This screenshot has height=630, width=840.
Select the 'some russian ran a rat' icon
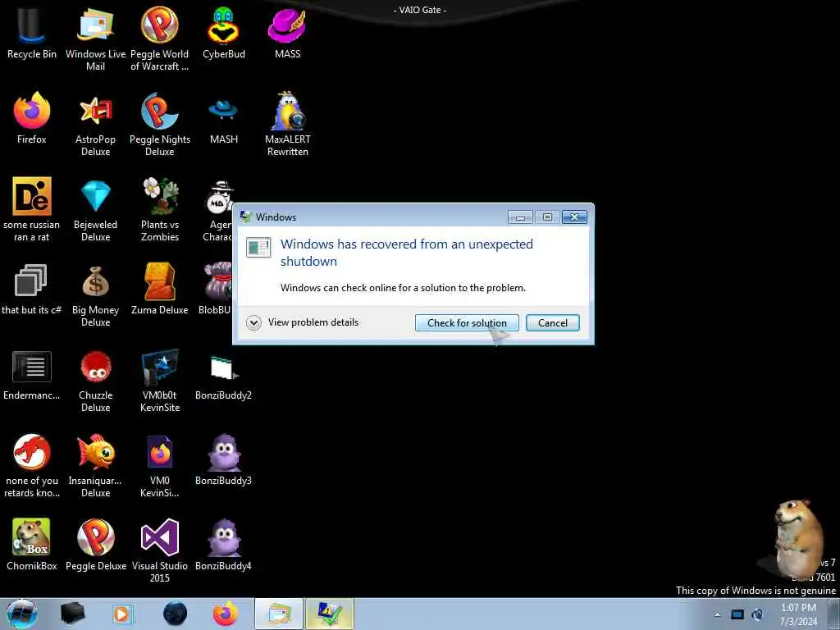[32, 209]
